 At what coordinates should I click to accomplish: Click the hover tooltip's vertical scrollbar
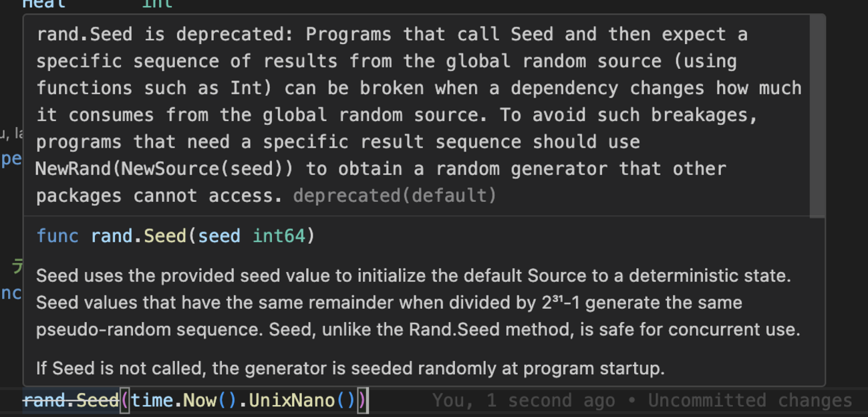click(817, 116)
